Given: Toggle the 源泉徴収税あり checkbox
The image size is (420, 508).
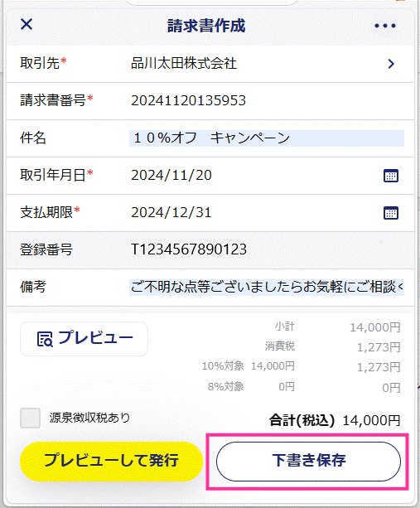Looking at the screenshot, I should coord(30,418).
